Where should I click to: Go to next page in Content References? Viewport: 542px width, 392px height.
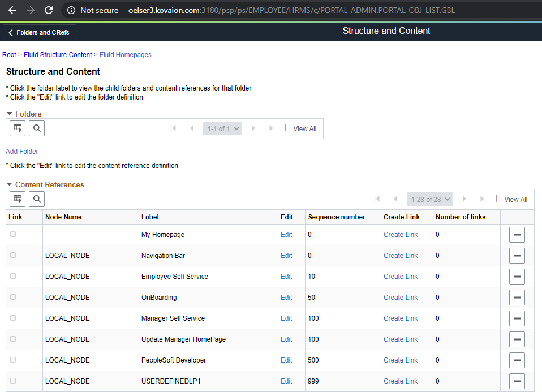pyautogui.click(x=464, y=199)
